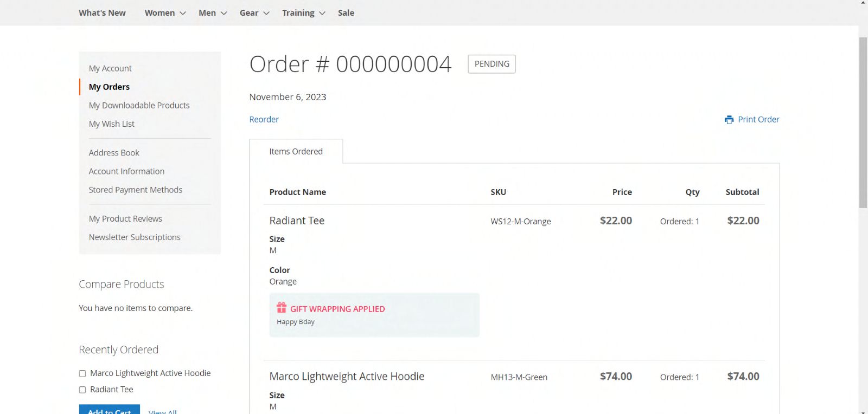Open Newsletter Subscriptions link
Image resolution: width=868 pixels, height=414 pixels.
point(135,237)
